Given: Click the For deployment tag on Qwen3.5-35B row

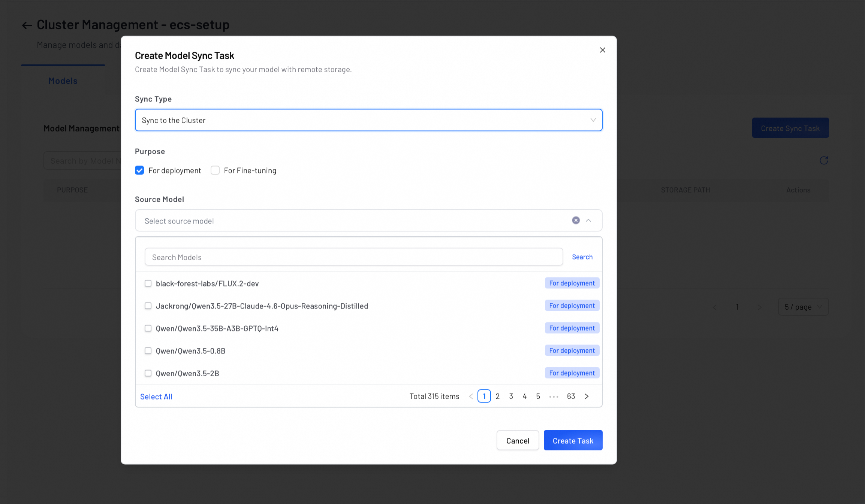Looking at the screenshot, I should coord(572,328).
